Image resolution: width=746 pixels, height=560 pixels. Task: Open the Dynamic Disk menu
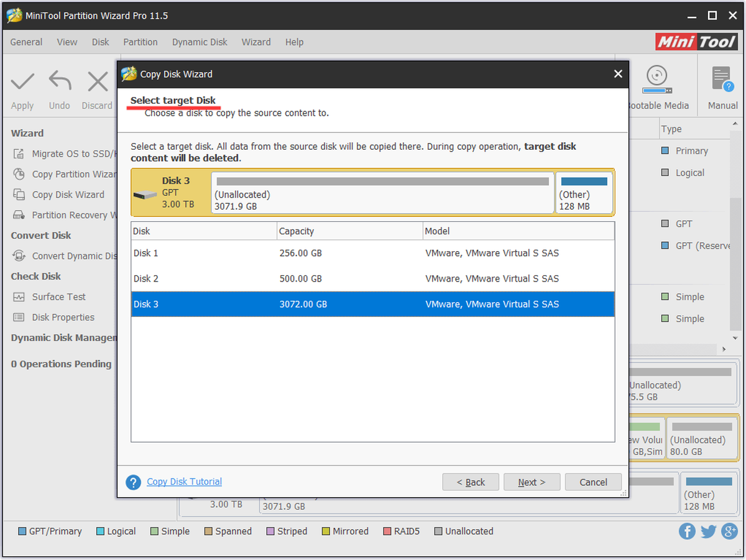point(200,42)
